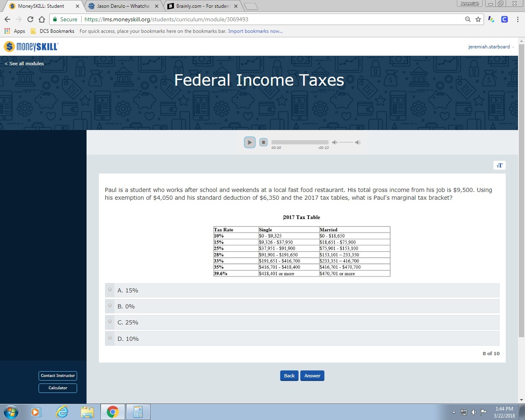Click the 39.6% tax rate cell
The image size is (525, 420).
pyautogui.click(x=236, y=274)
